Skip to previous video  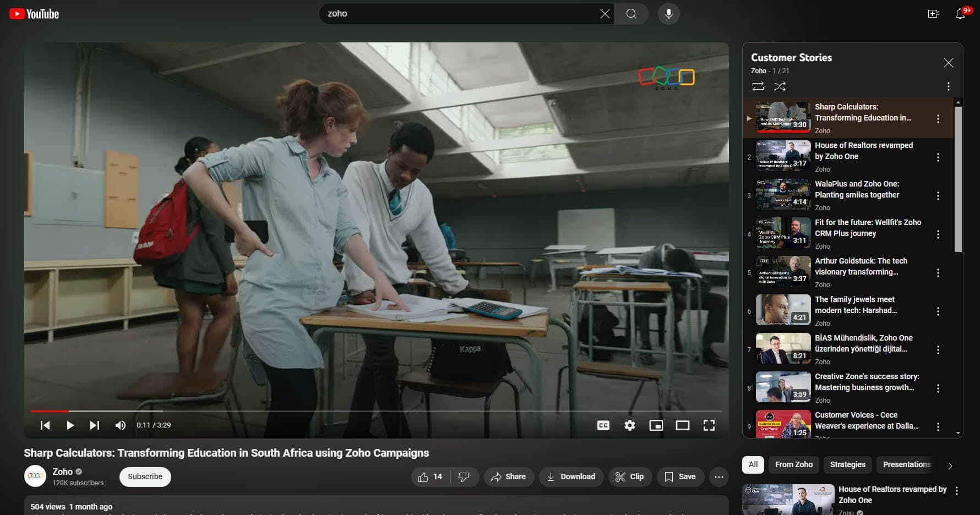pos(45,425)
